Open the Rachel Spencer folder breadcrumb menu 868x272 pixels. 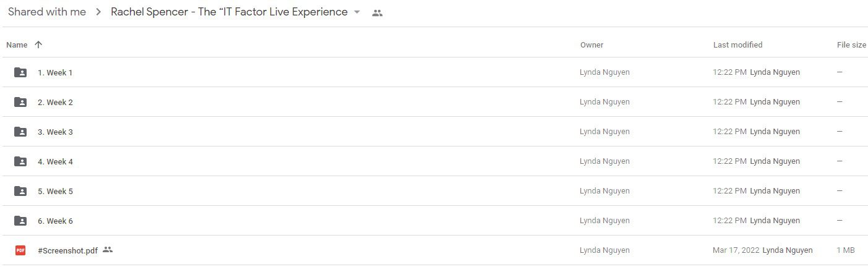[229, 12]
